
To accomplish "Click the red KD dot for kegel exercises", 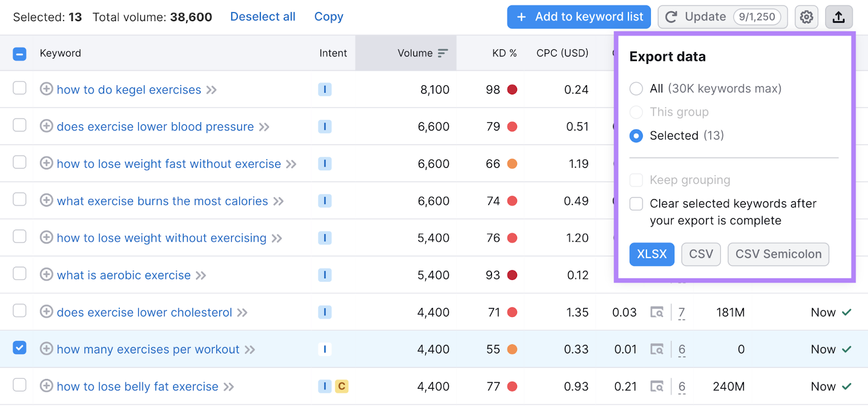I will click(512, 90).
